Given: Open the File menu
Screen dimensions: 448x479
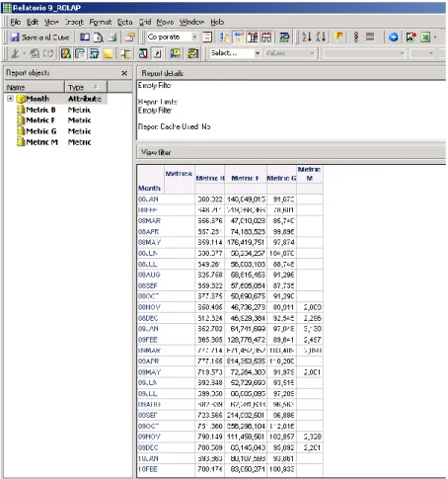Looking at the screenshot, I should pos(15,22).
